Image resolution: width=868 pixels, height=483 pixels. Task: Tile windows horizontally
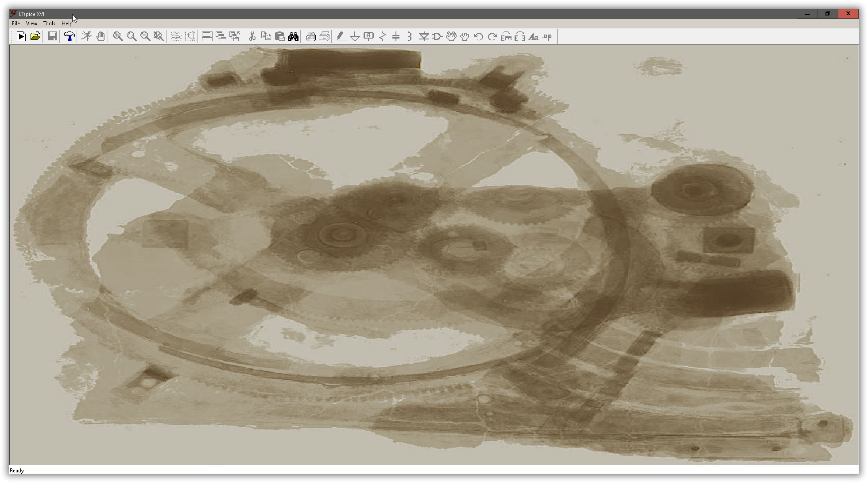pyautogui.click(x=207, y=36)
